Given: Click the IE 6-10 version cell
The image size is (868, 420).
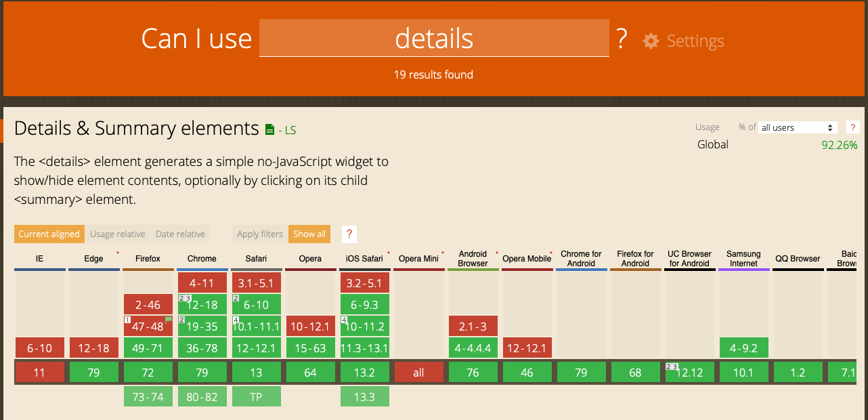Looking at the screenshot, I should (40, 348).
